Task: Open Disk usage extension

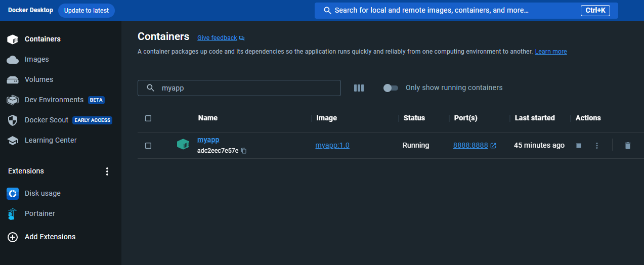Action: point(42,193)
